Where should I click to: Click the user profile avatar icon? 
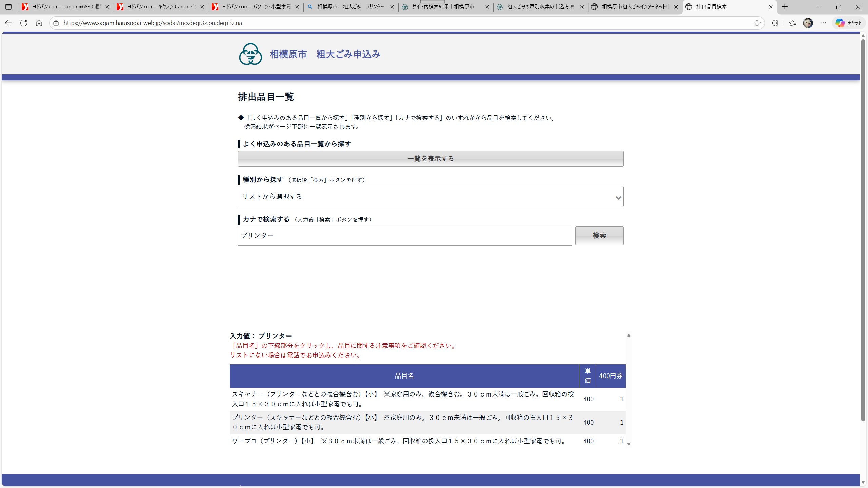coord(808,23)
